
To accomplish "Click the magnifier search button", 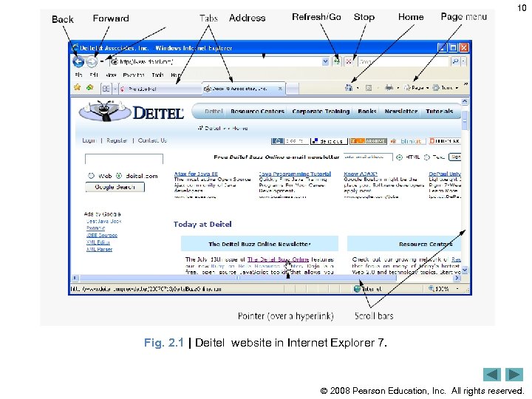I will click(x=455, y=61).
